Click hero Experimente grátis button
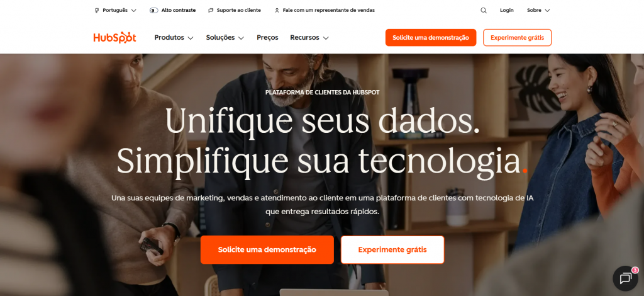The image size is (644, 296). coord(392,249)
